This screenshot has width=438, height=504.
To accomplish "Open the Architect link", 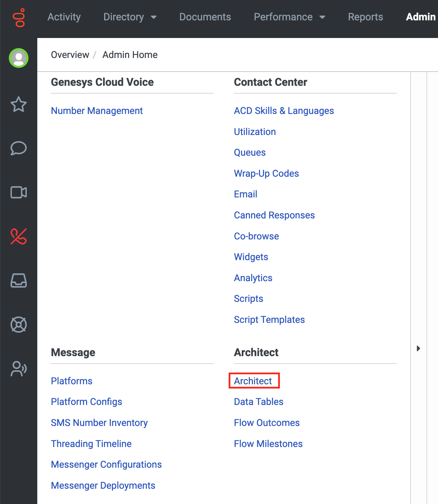I will point(253,381).
